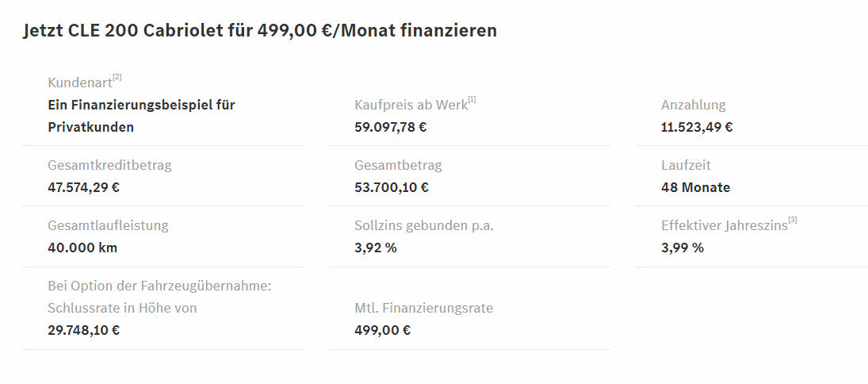Click the Sollzins gebunden p.a. label
The width and height of the screenshot is (868, 384).
coord(424,225)
